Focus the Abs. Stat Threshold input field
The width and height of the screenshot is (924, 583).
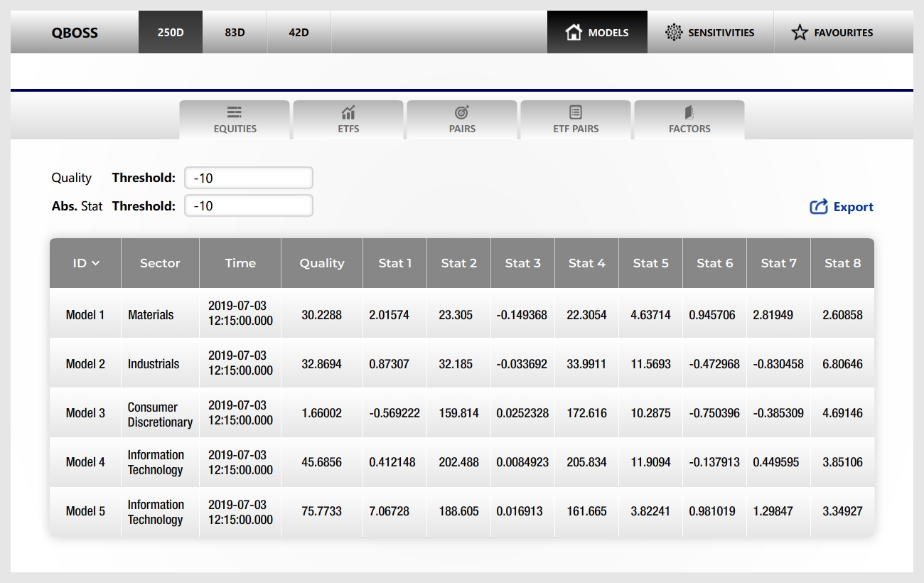tap(249, 206)
